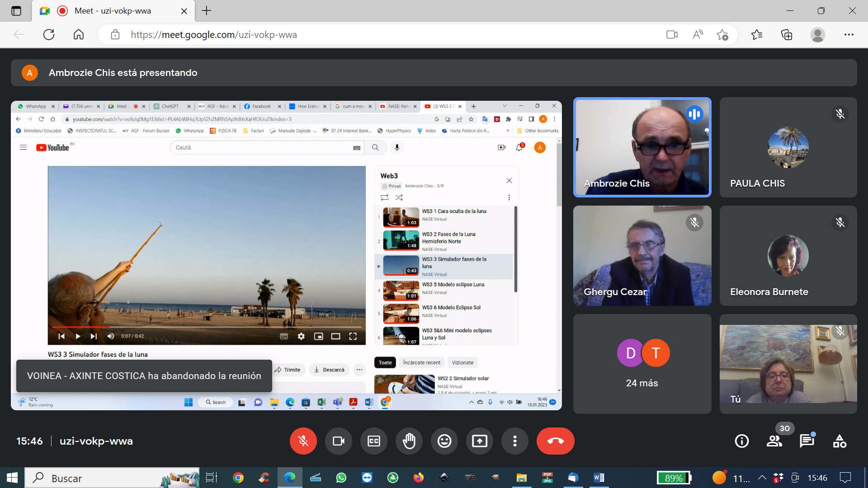Click your own Tú video tile
Screen dimensions: 868x488
[x=788, y=364]
